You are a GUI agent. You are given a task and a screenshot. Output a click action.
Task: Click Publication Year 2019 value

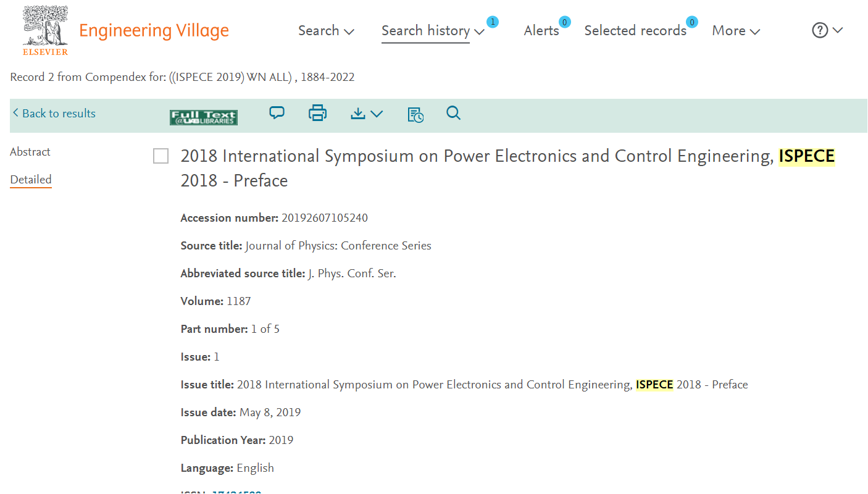coord(281,440)
